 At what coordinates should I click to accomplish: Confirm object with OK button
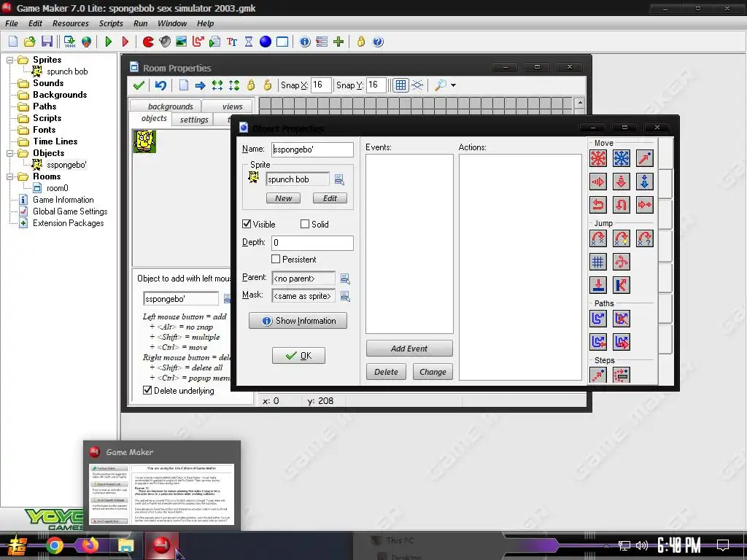point(298,356)
